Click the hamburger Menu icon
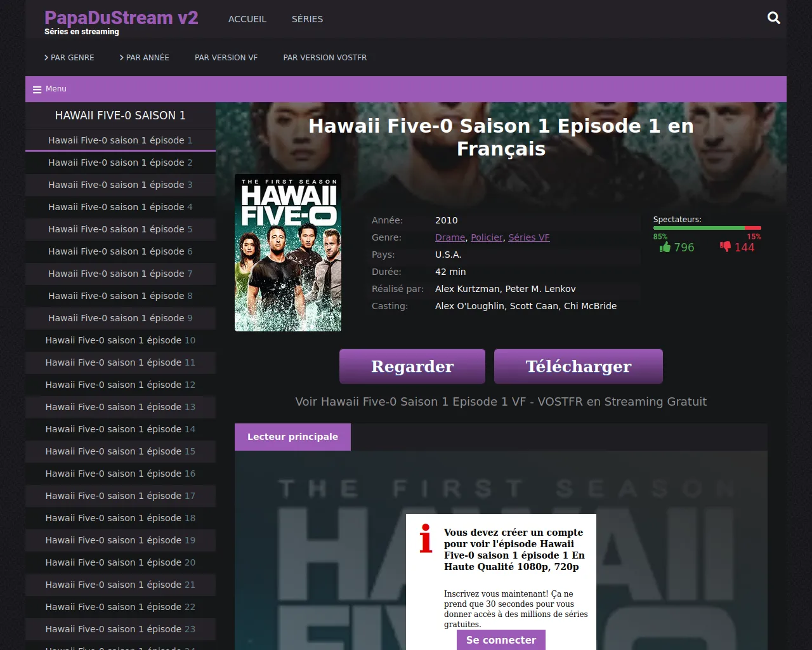The height and width of the screenshot is (650, 812). 37,90
